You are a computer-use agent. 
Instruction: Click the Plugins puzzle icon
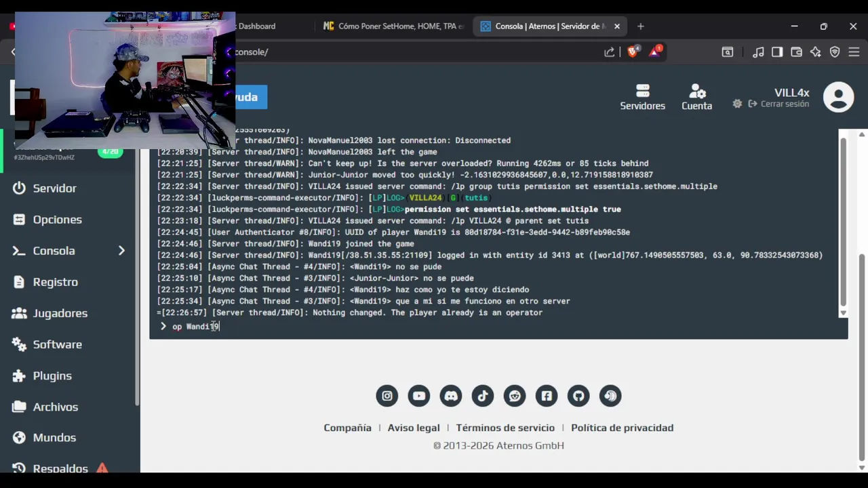19,375
